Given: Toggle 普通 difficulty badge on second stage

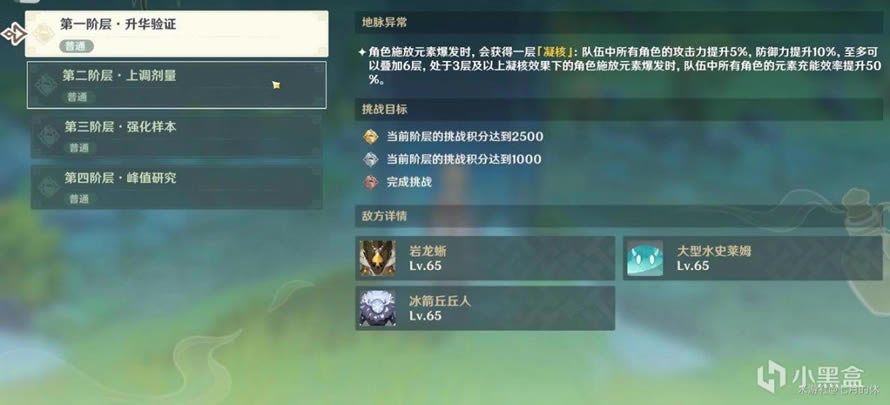Looking at the screenshot, I should tap(78, 98).
